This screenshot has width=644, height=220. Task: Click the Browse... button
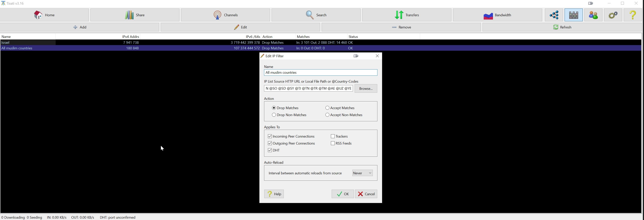pyautogui.click(x=366, y=88)
